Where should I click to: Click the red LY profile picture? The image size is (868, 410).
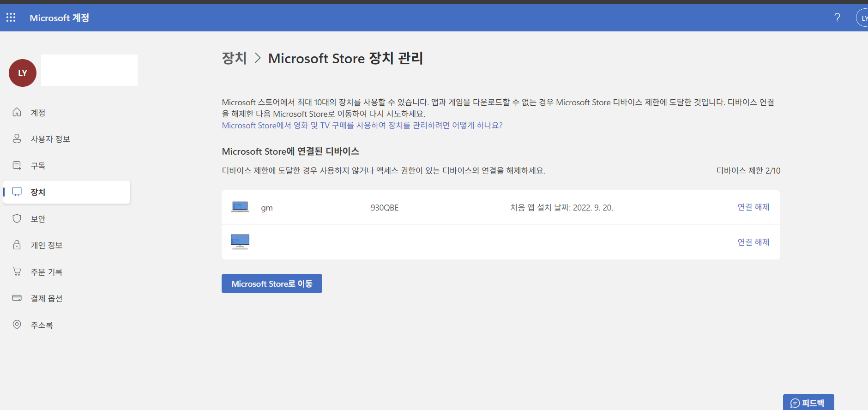[23, 73]
